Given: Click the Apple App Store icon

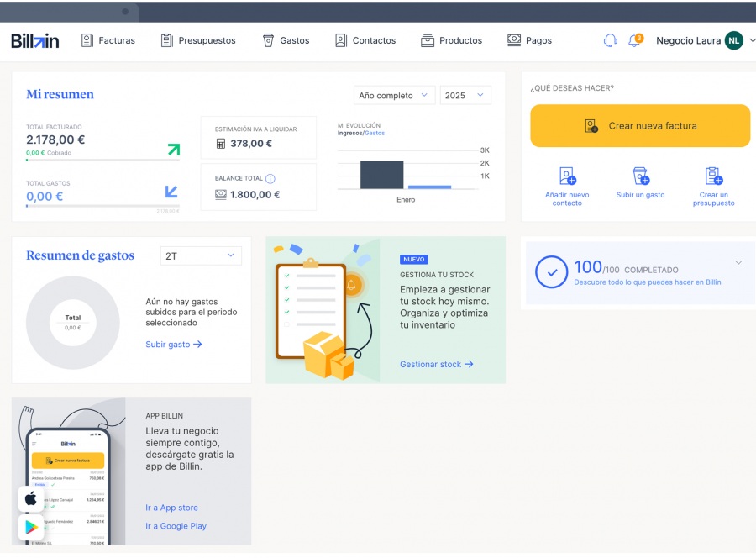Looking at the screenshot, I should click(31, 498).
